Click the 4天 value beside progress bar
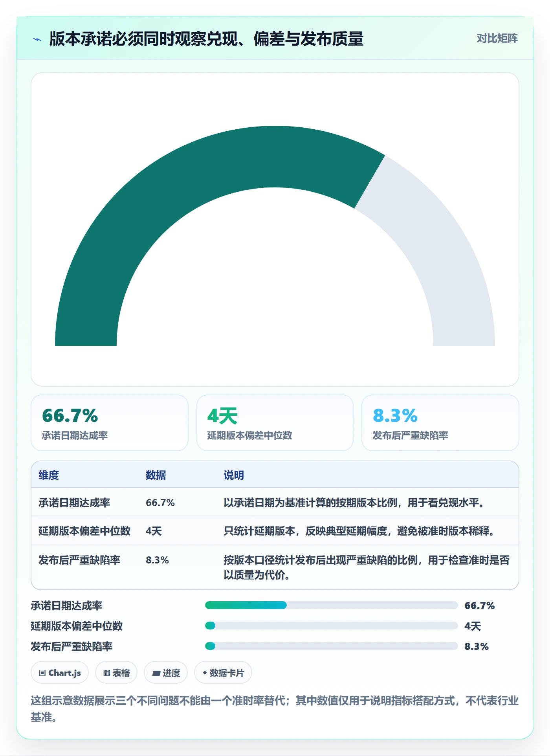Screen dimensions: 550x756 tap(473, 626)
